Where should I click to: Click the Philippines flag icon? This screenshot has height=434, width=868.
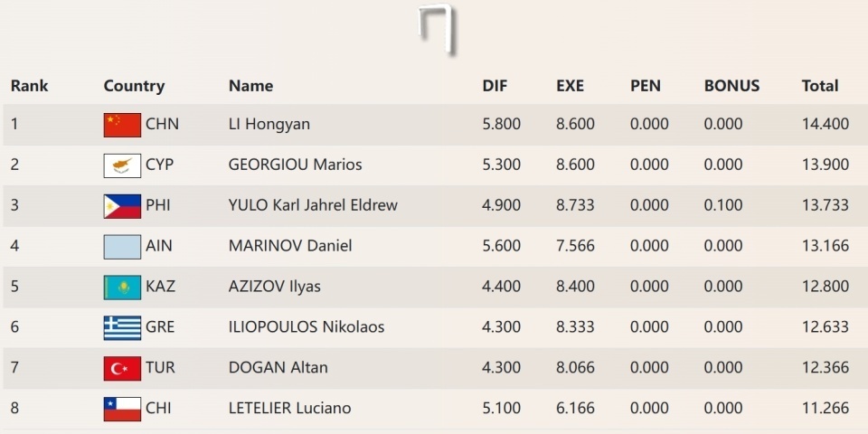(x=122, y=206)
